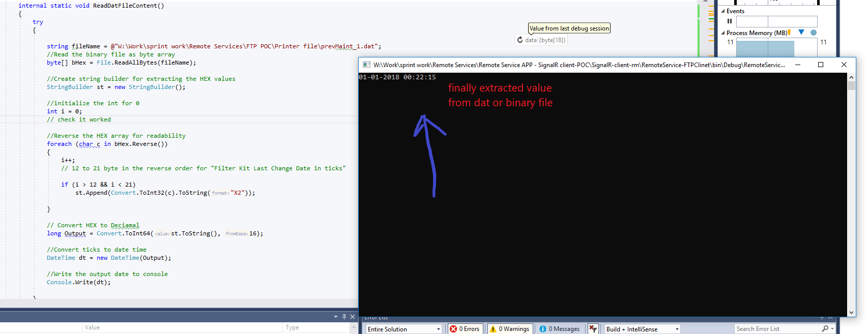The width and height of the screenshot is (868, 334).
Task: Click the 'DateTime dt = new DateTime(Output)' line
Action: (x=109, y=258)
